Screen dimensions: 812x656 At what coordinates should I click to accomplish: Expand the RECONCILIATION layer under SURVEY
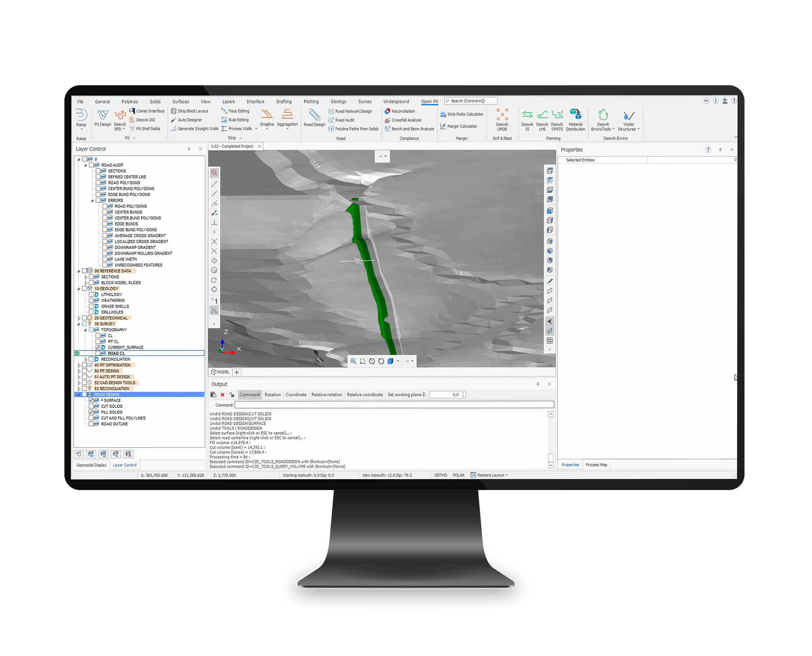click(86, 359)
